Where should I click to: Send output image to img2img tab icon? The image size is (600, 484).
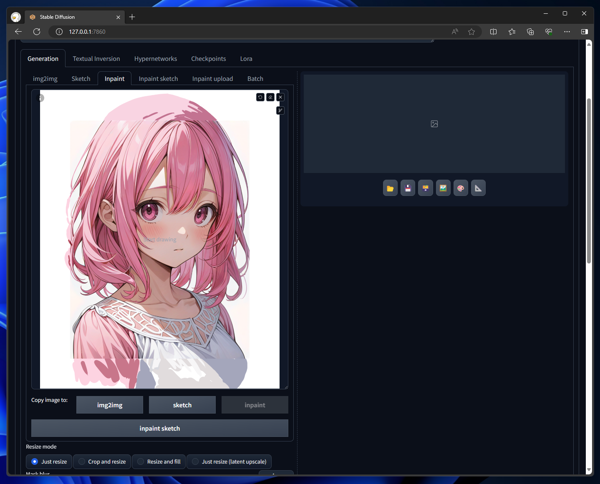tap(443, 188)
